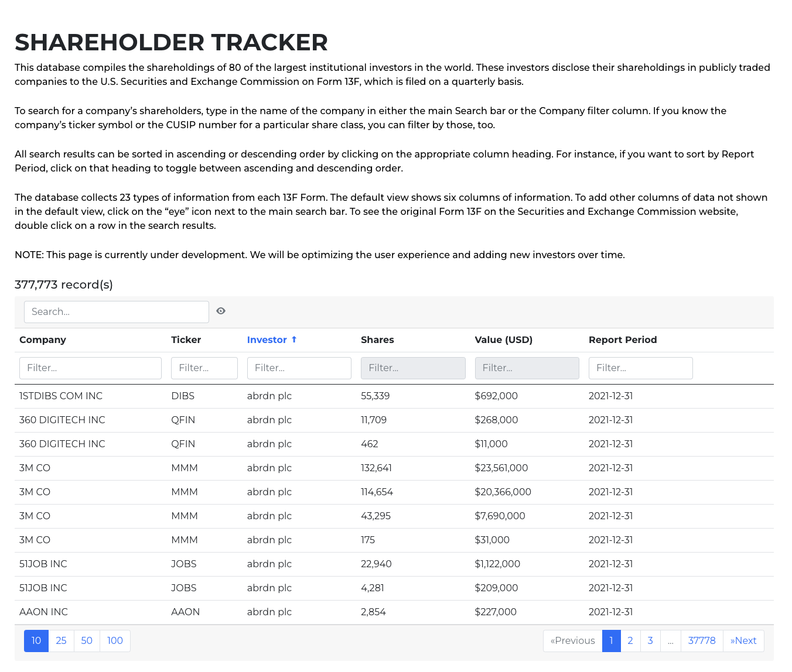Select the AAON INC company cell
Image resolution: width=792 pixels, height=672 pixels.
pos(44,612)
